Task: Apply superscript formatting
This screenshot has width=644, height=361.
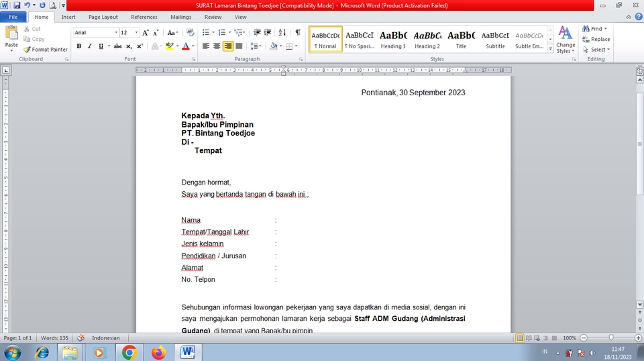Action: (140, 46)
